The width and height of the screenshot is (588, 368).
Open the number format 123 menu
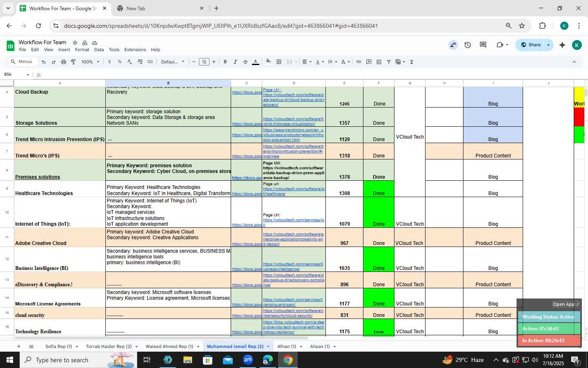pyautogui.click(x=150, y=62)
